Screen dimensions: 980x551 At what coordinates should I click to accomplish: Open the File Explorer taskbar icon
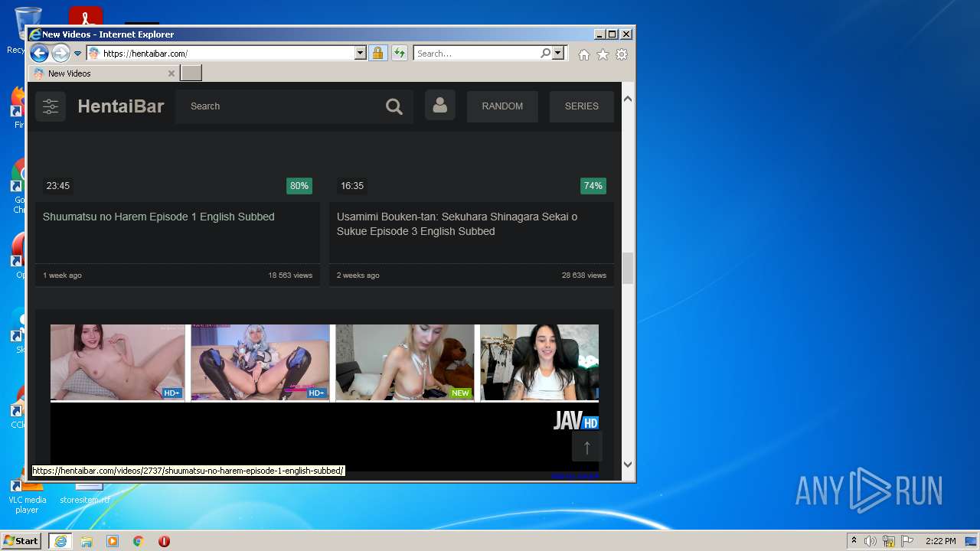pyautogui.click(x=87, y=541)
